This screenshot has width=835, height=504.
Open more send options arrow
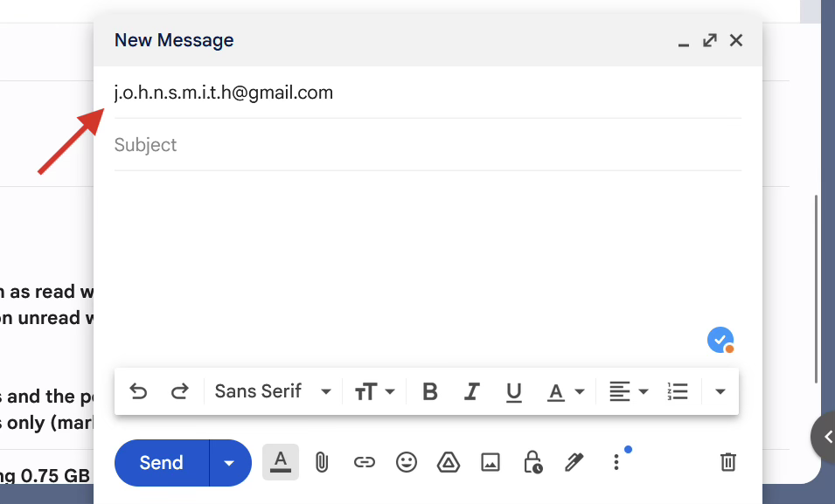pos(230,462)
